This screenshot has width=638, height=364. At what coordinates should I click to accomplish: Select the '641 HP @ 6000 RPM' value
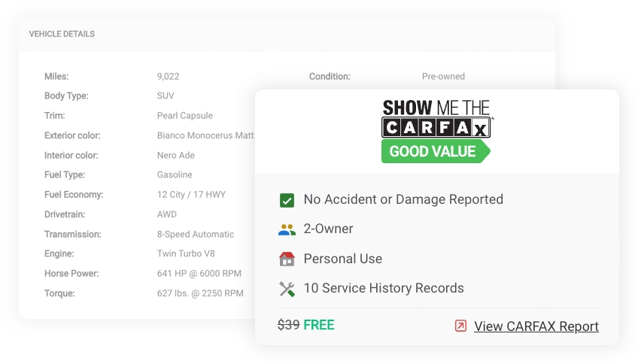(199, 273)
